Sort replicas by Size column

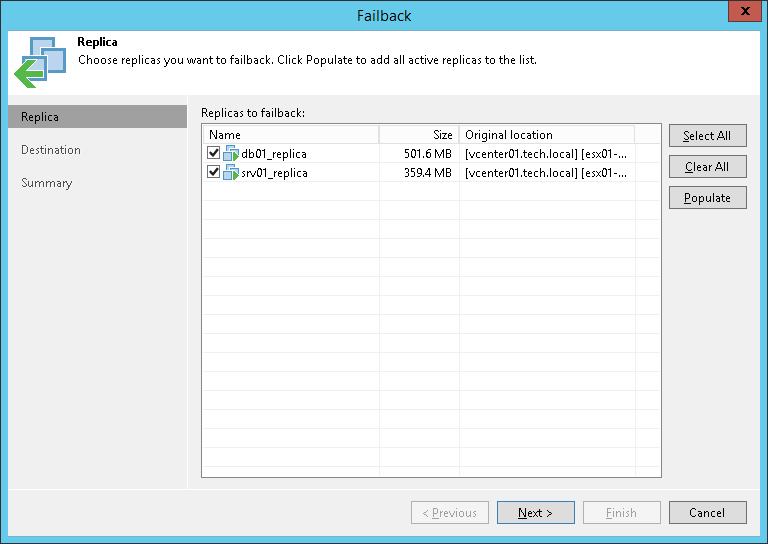pos(418,135)
